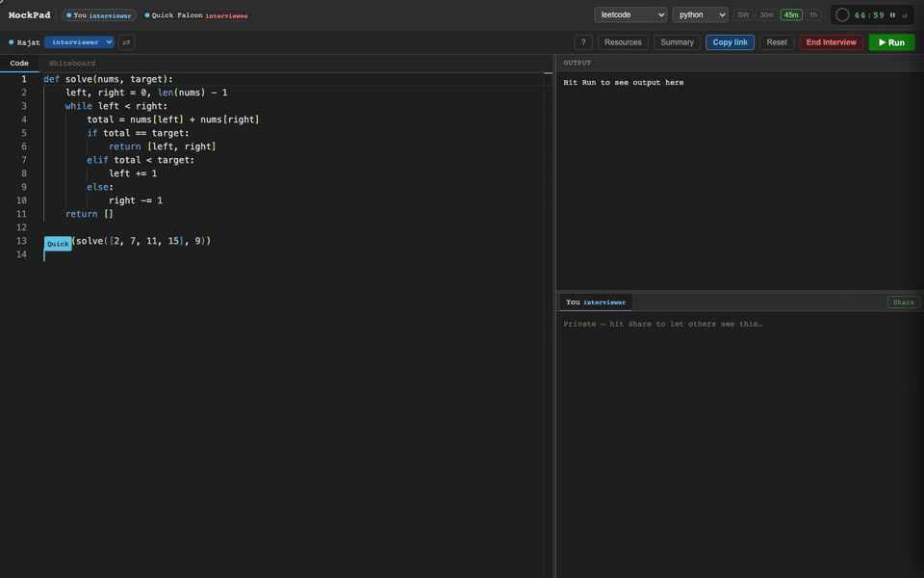Copy the session link
The image size is (924, 578).
click(730, 42)
